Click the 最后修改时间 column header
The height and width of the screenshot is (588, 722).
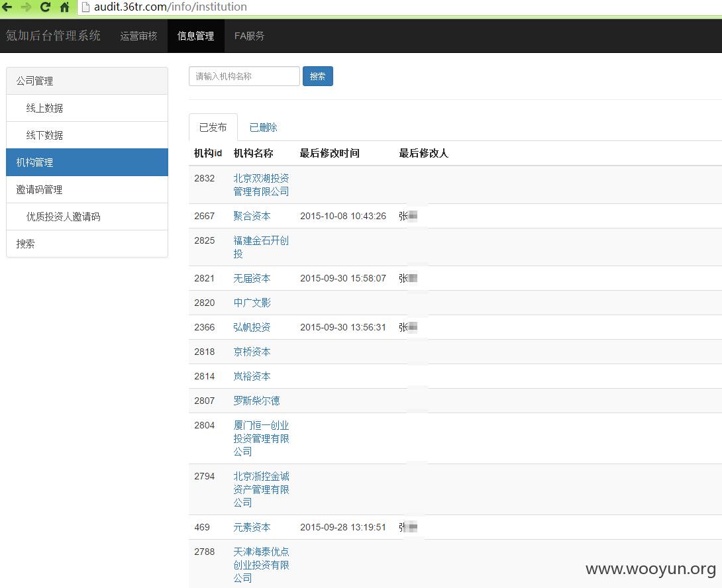[x=330, y=154]
